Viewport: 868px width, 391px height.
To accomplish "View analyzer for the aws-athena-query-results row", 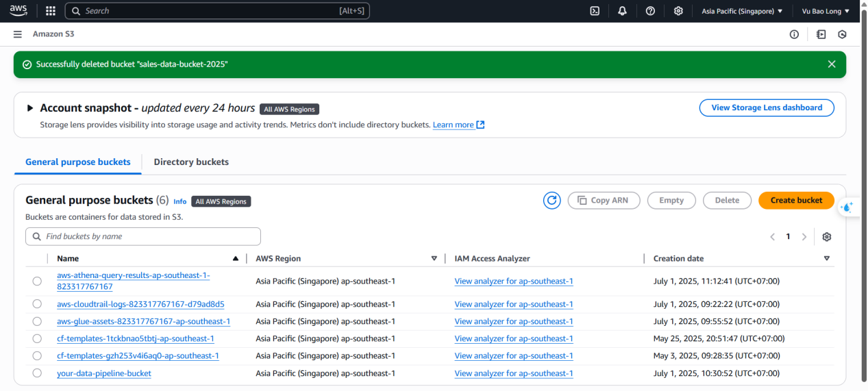I will click(x=514, y=281).
